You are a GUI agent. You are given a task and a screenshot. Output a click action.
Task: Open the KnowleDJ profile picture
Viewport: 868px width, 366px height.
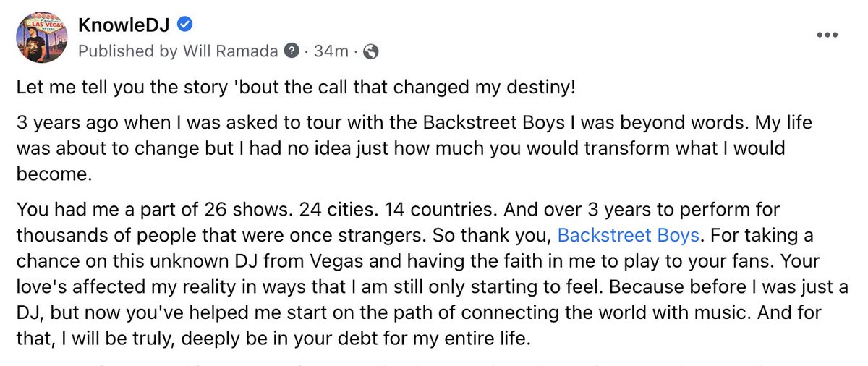pyautogui.click(x=41, y=37)
